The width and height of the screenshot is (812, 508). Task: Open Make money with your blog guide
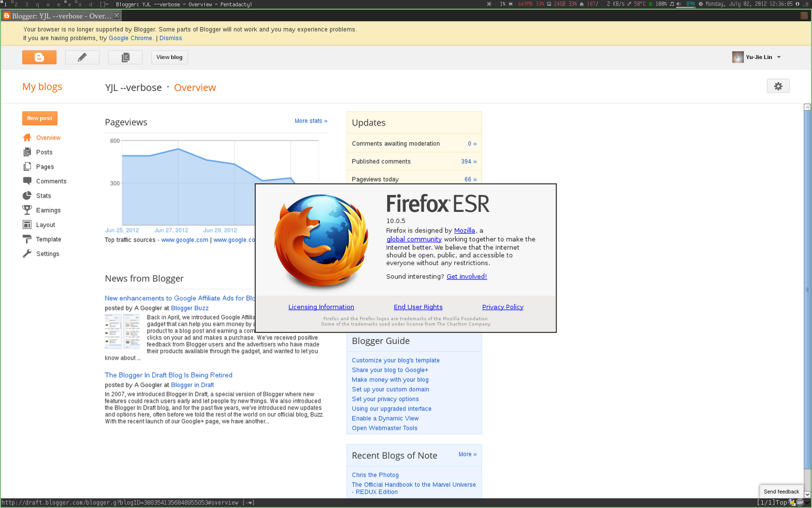[390, 379]
